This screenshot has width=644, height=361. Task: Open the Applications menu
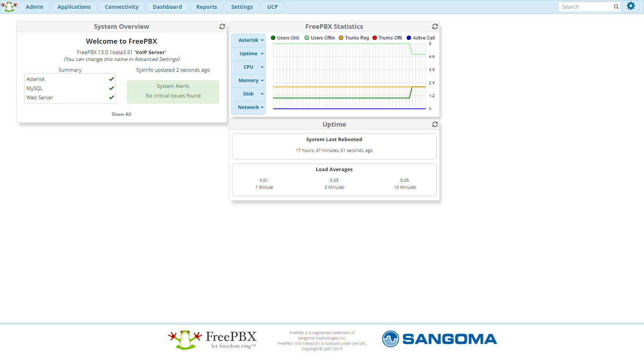pos(74,7)
